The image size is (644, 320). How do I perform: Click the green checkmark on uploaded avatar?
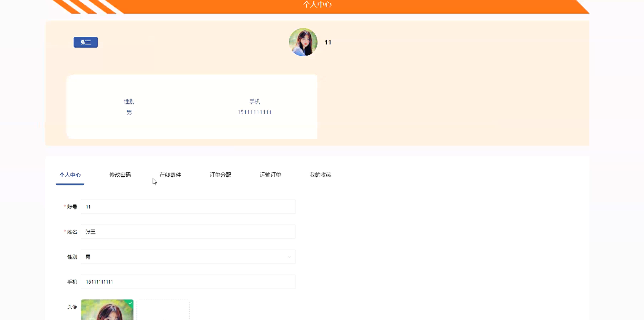(x=130, y=303)
